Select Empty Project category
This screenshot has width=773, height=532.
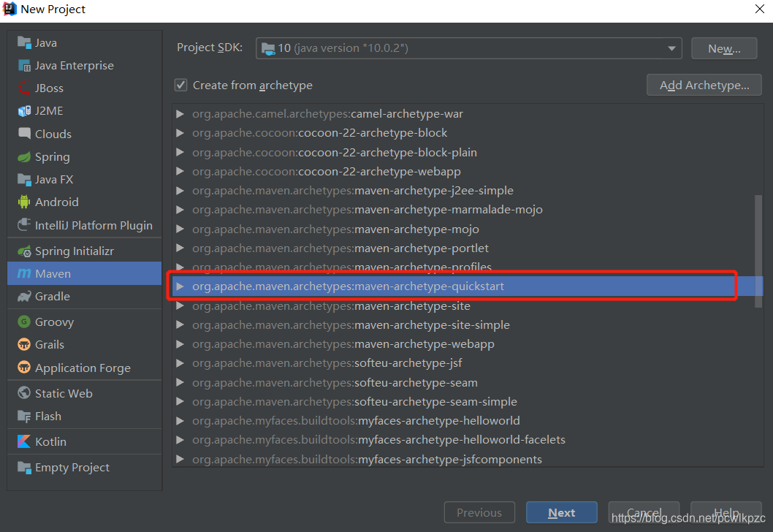84,467
